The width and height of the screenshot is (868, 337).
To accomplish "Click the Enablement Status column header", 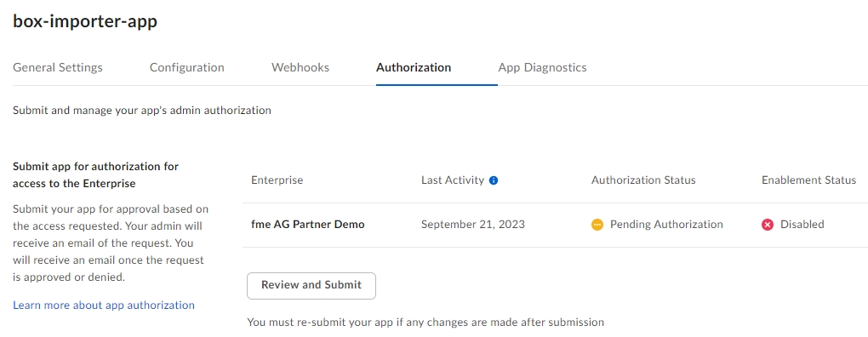I will click(808, 180).
